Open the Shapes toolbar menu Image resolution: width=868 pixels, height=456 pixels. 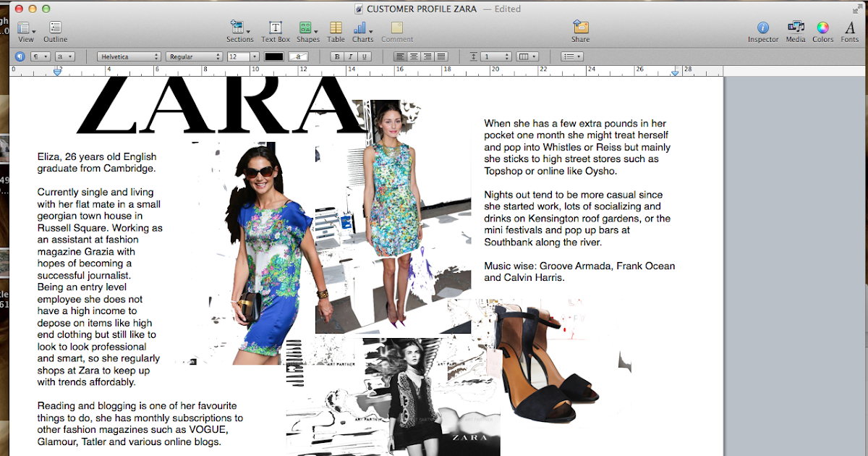307,31
